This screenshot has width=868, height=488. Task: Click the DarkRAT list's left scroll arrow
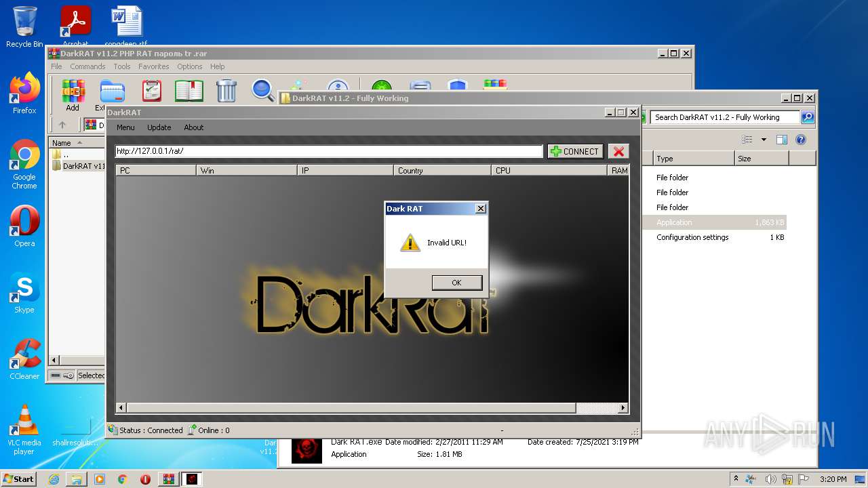click(121, 408)
